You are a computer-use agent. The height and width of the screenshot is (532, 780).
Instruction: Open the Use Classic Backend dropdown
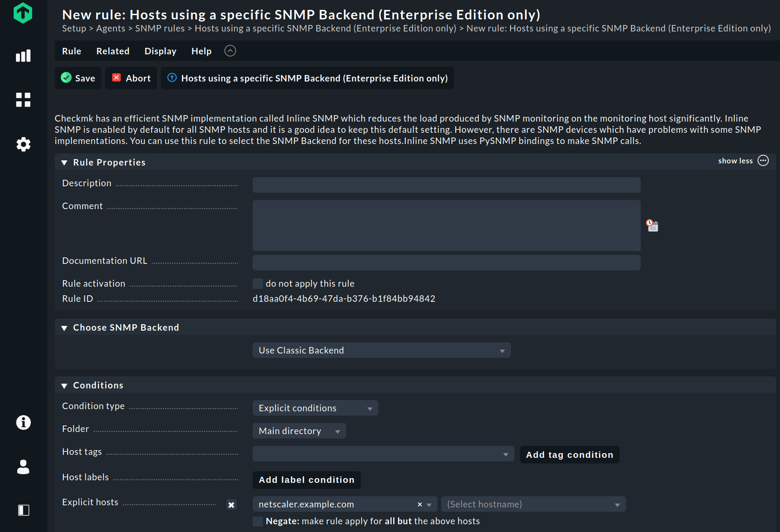(x=382, y=350)
